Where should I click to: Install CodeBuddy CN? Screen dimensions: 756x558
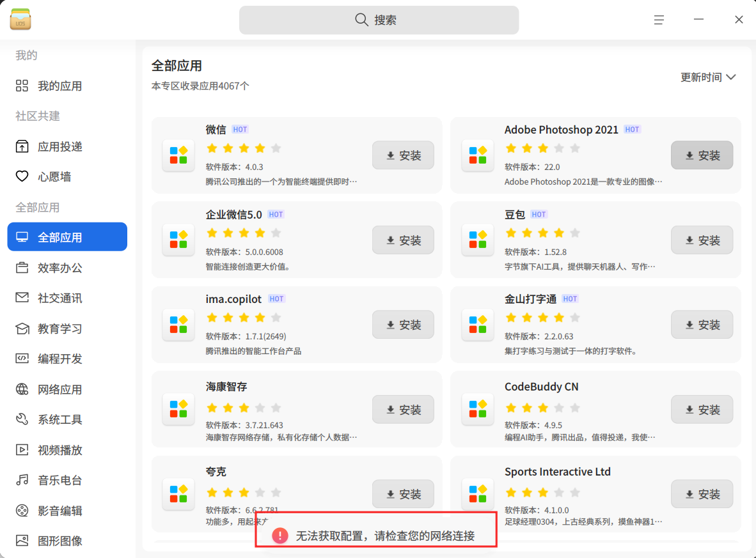(x=702, y=410)
